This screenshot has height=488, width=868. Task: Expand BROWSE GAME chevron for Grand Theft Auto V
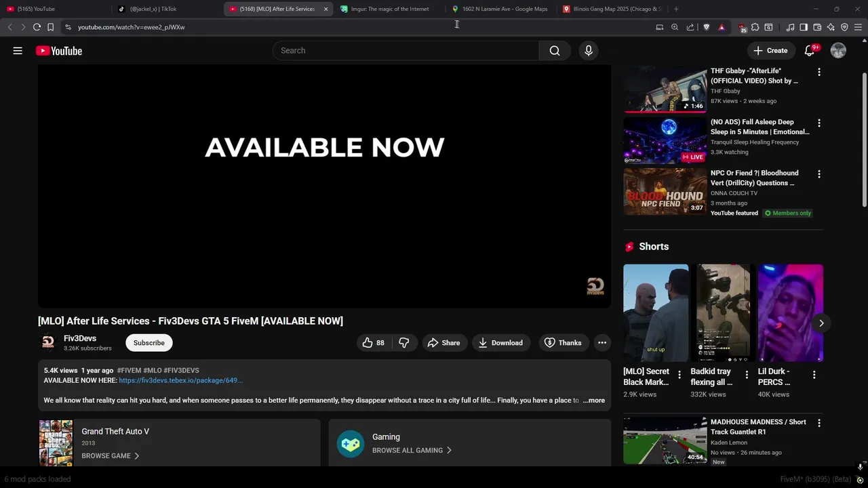[x=136, y=456]
